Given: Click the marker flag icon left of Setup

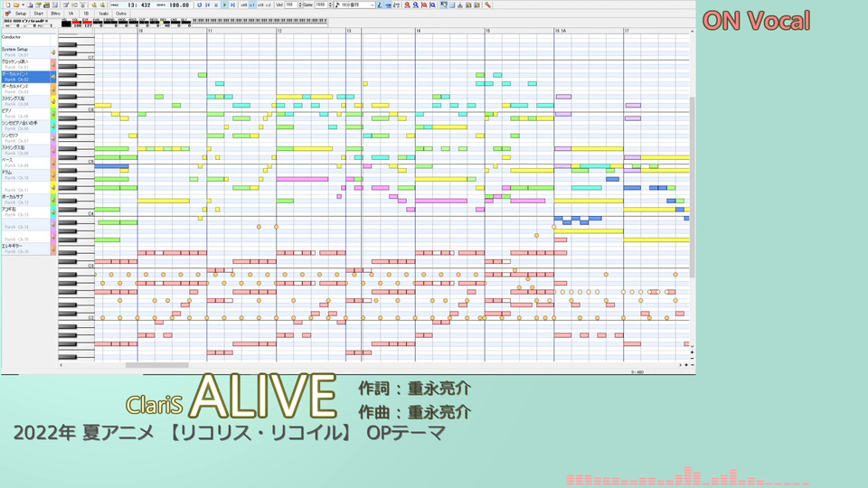Looking at the screenshot, I should (x=8, y=14).
